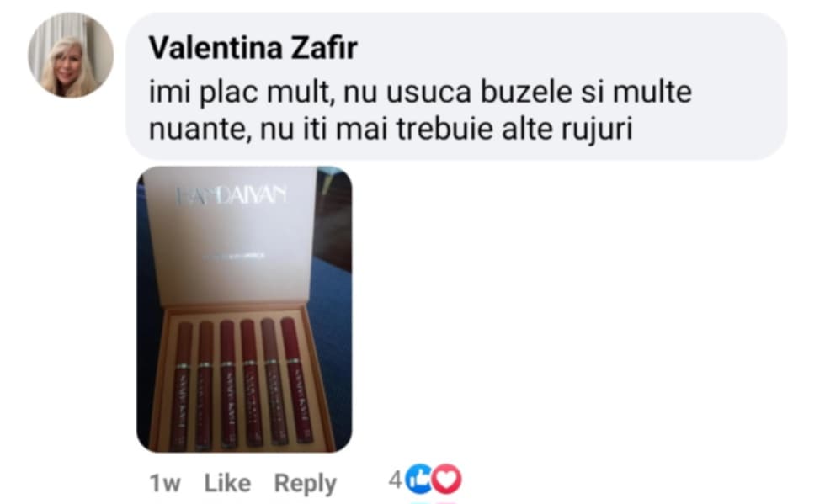This screenshot has height=504, width=825.
Task: Click the Valentina Zafir name link
Action: point(253,48)
